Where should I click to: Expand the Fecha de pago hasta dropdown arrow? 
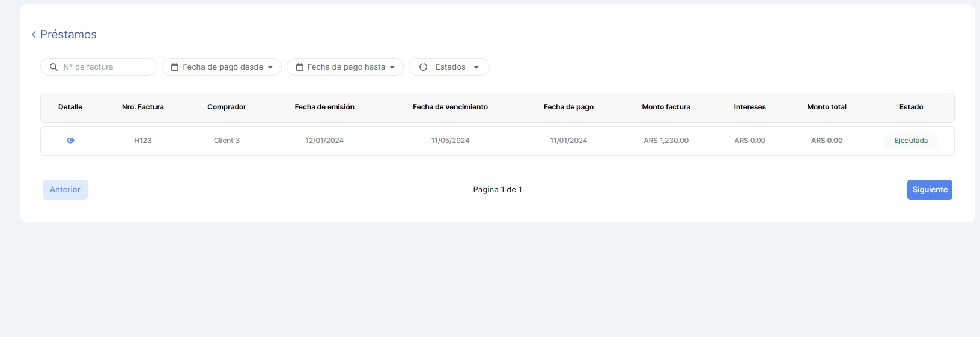pos(392,67)
